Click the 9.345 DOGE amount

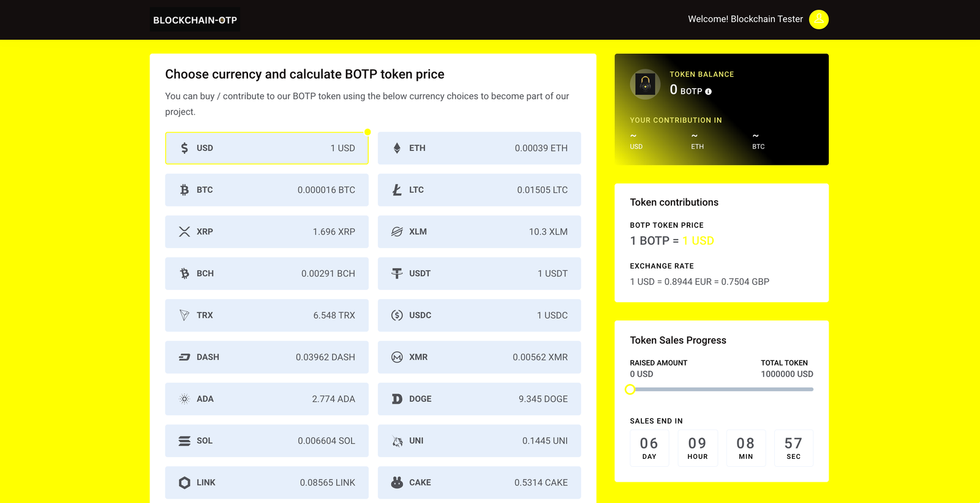tap(543, 399)
